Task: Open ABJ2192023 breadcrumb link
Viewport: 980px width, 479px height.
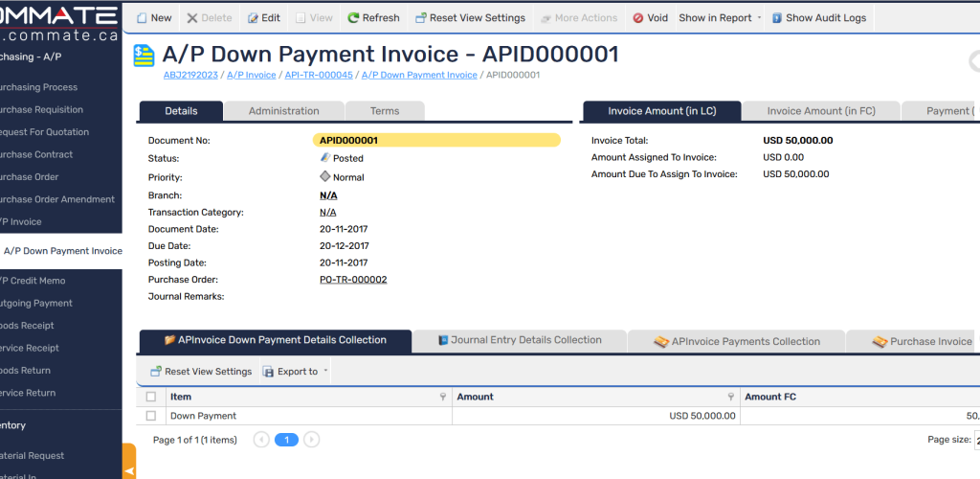Action: point(190,75)
